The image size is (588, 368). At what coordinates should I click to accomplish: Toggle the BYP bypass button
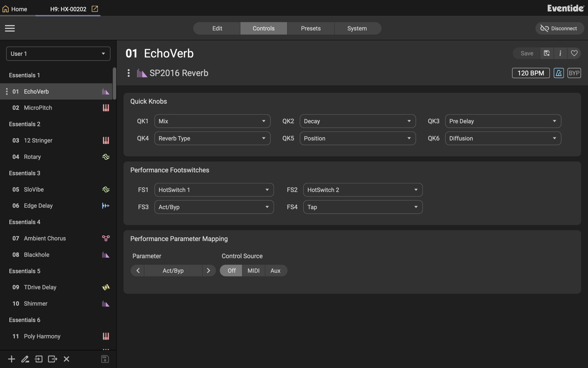[574, 73]
